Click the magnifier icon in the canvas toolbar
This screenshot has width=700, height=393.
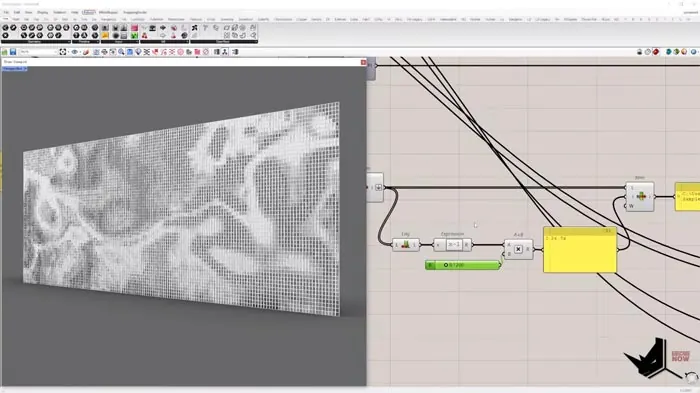(121, 52)
